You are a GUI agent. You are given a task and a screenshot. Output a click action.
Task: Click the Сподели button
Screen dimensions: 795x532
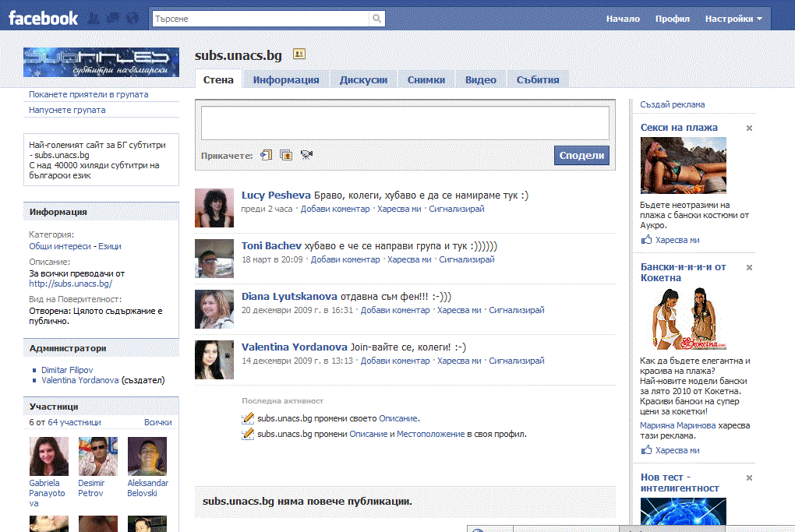point(581,156)
